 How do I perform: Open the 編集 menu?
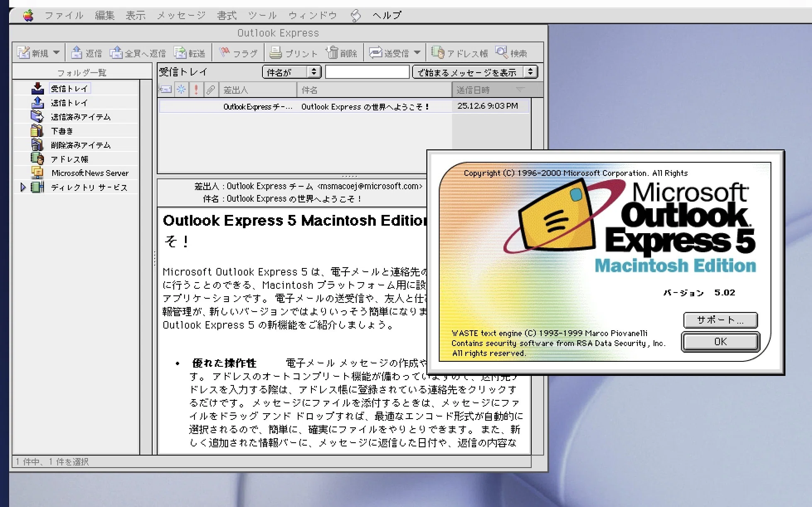[x=105, y=16]
